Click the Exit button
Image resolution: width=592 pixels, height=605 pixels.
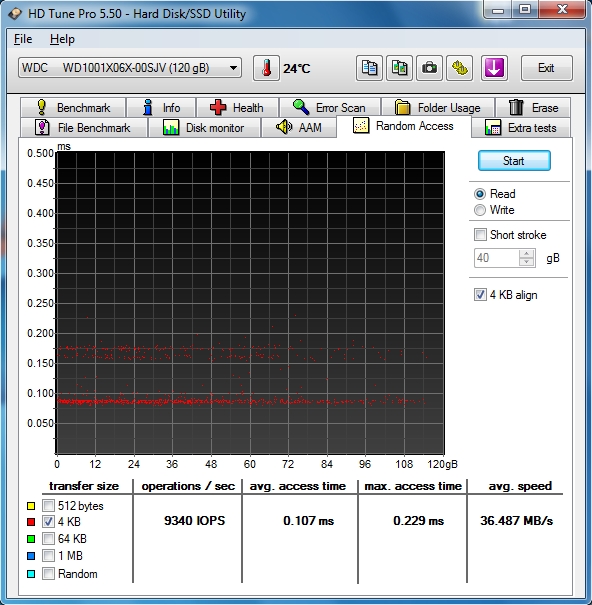(x=546, y=68)
